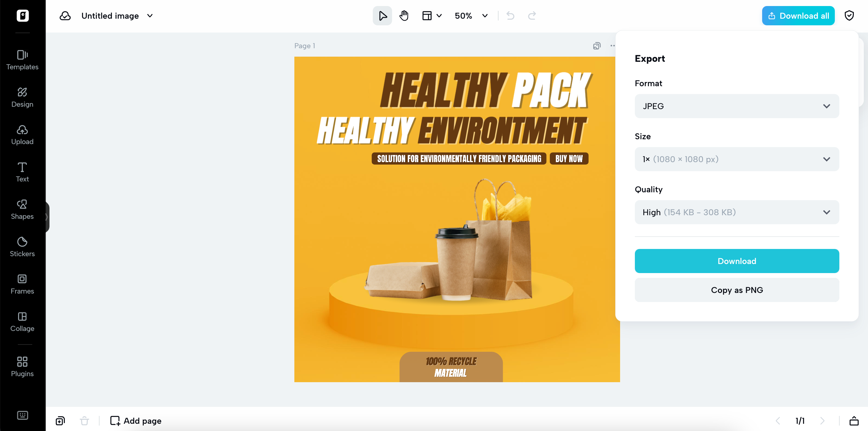Open the Frames panel
868x431 pixels.
coord(22,284)
